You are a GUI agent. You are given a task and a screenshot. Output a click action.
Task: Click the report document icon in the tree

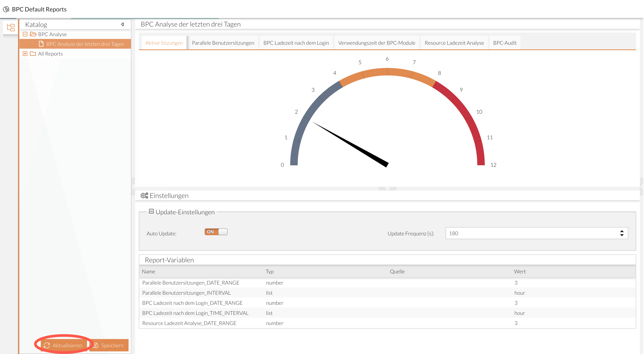[x=41, y=44]
